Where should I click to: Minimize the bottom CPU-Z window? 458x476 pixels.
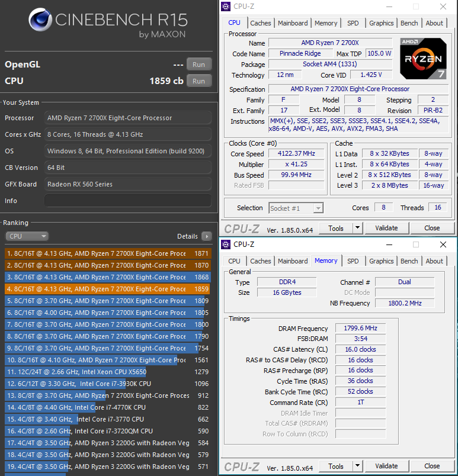pos(389,245)
